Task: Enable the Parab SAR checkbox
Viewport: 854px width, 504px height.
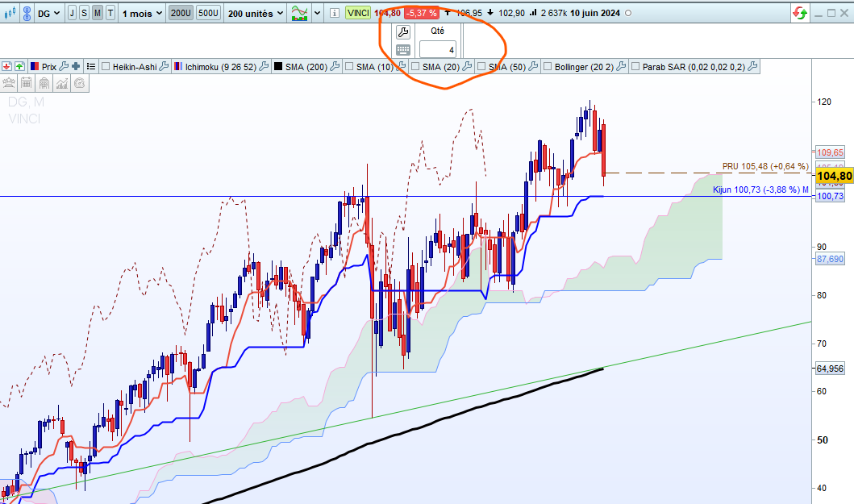Action: 635,66
